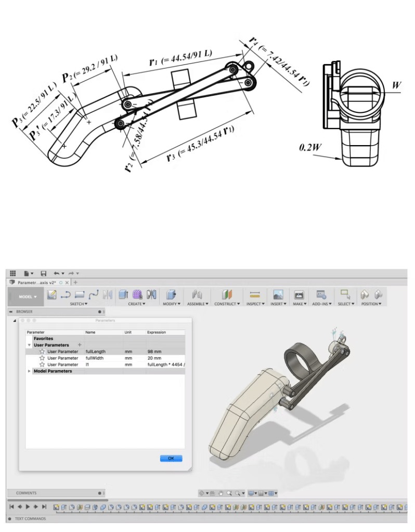Viewport: 415px width, 532px height.
Task: Select the Measure icon above INSPECT
Action: pyautogui.click(x=254, y=294)
